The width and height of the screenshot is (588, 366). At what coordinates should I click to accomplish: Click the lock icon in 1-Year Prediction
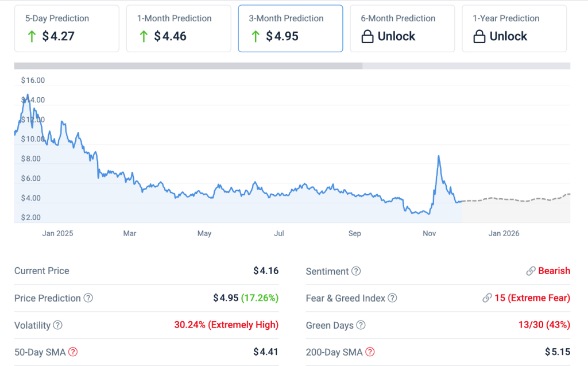(x=479, y=37)
